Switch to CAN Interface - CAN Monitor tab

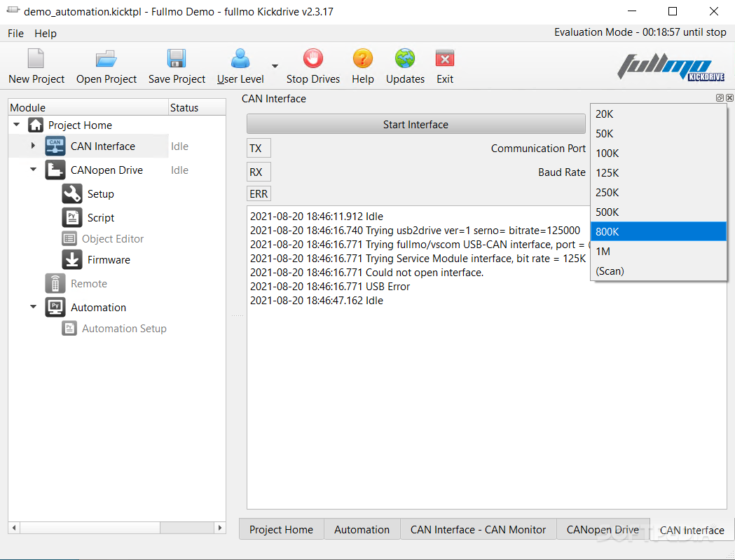478,530
